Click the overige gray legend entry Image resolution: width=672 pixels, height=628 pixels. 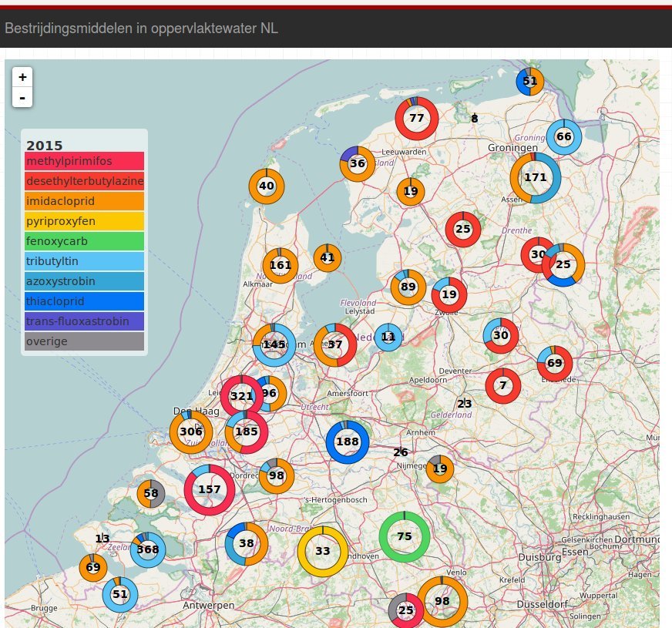[84, 341]
